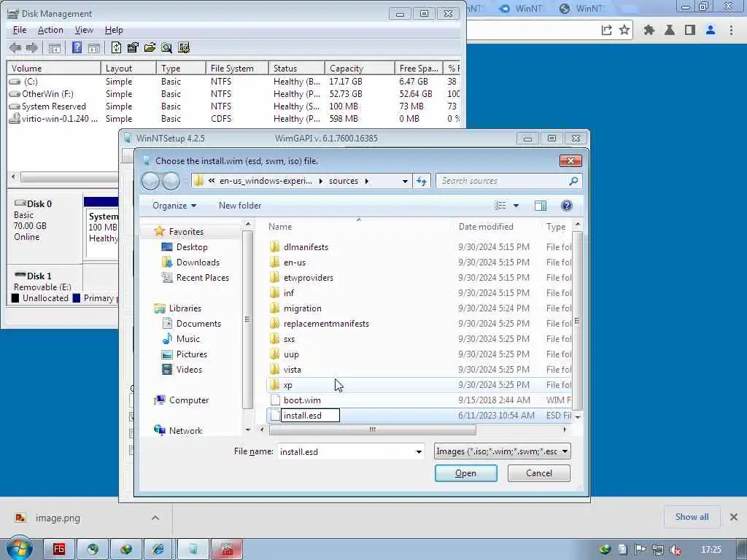The width and height of the screenshot is (747, 560).
Task: Click muted volume tray icon
Action: point(675,550)
